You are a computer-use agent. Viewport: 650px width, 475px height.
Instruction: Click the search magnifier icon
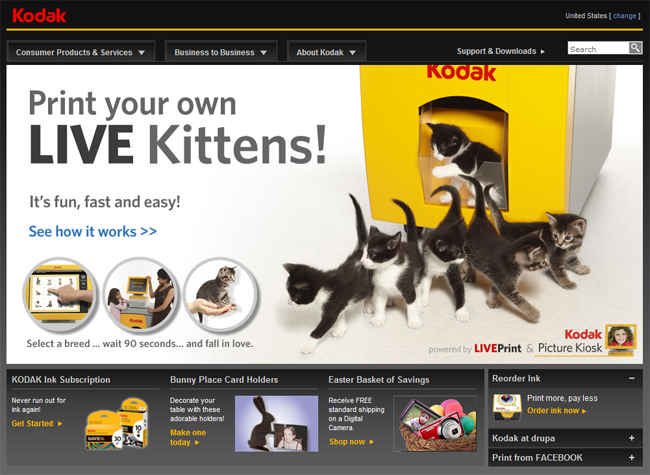pyautogui.click(x=635, y=48)
